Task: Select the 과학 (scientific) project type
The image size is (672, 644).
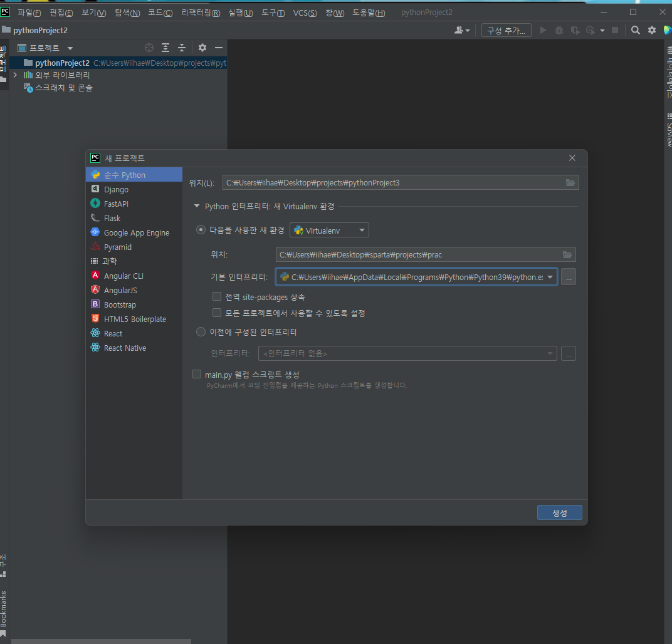Action: (x=134, y=261)
